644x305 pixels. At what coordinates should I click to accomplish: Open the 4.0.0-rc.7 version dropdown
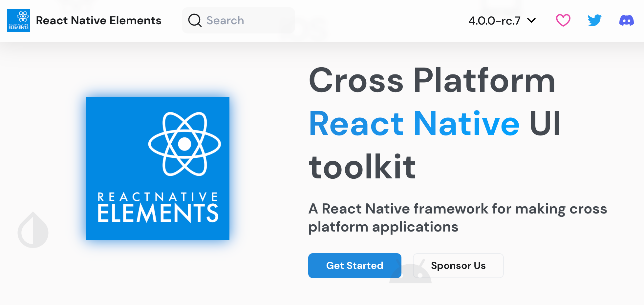coord(502,21)
